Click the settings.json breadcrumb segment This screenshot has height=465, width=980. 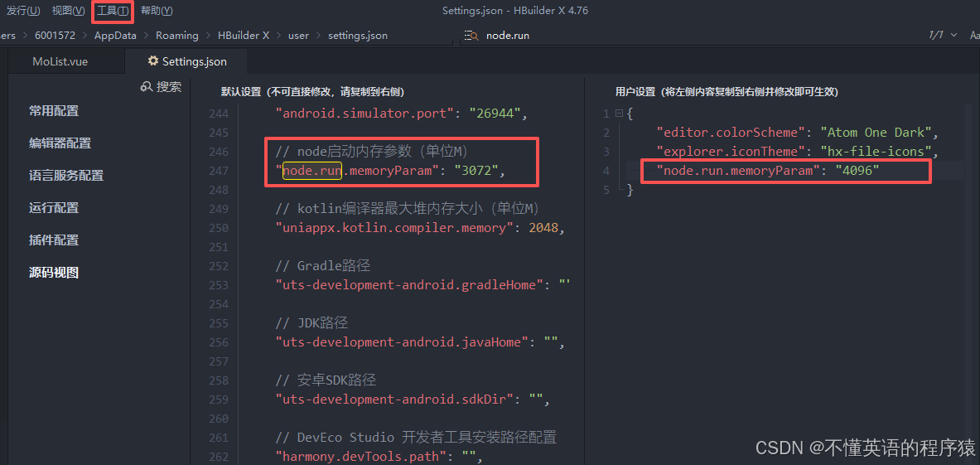click(x=358, y=36)
